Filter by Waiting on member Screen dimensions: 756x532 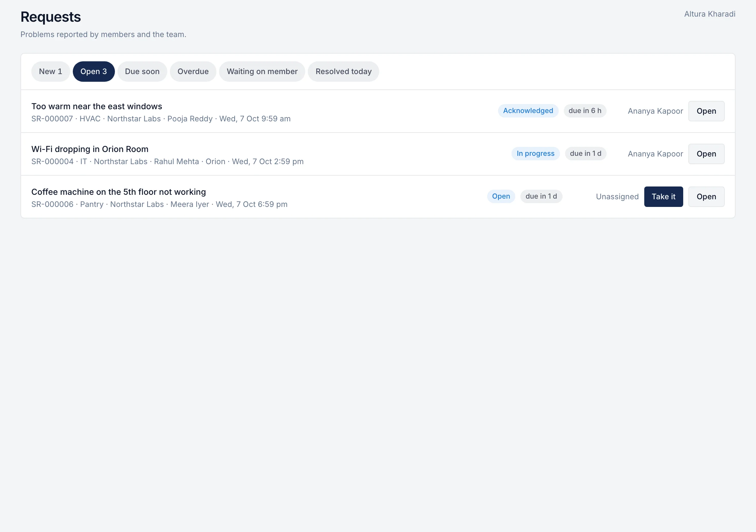(262, 72)
